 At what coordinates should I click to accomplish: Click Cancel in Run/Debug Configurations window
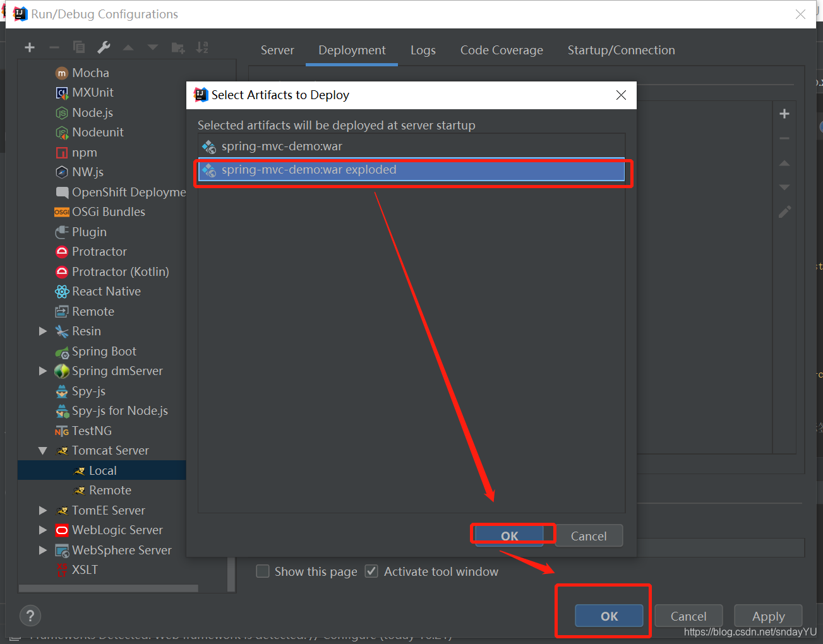pyautogui.click(x=688, y=616)
